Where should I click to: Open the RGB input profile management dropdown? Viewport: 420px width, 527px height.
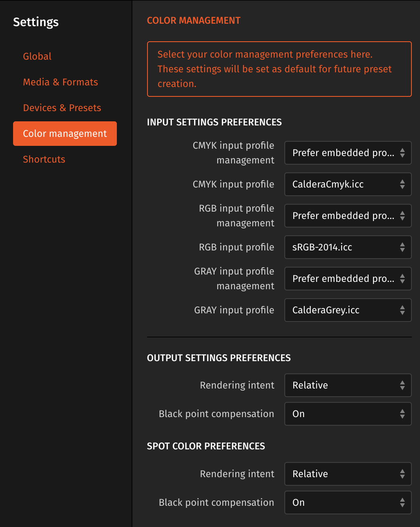tap(347, 216)
